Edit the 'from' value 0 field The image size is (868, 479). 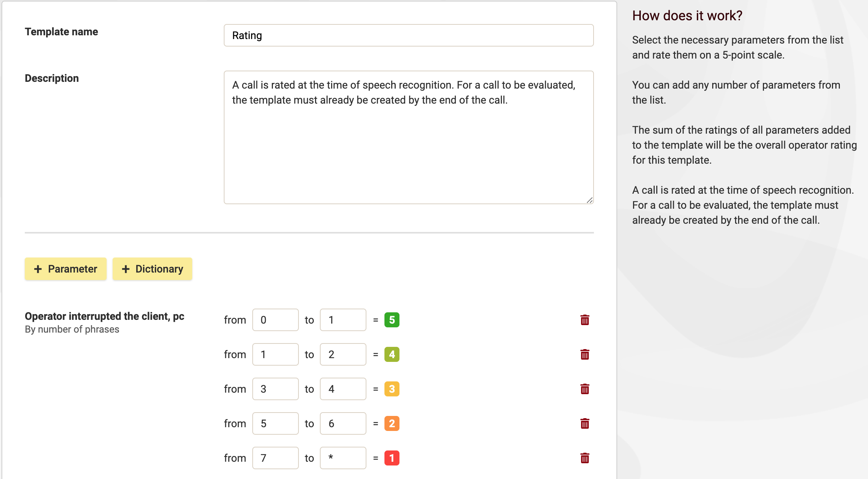[x=275, y=320]
